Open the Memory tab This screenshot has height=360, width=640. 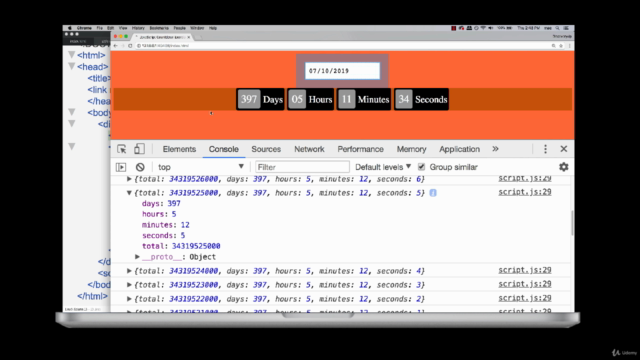411,149
